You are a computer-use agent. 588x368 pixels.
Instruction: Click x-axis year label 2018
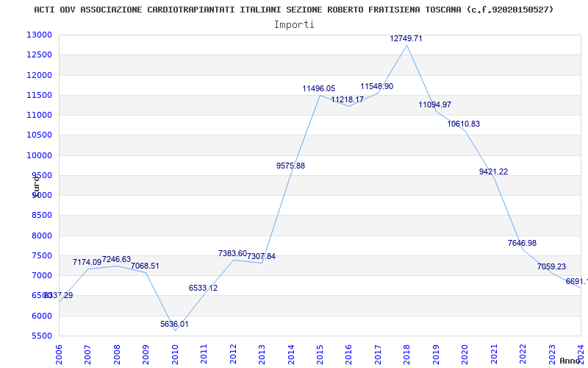tap(407, 355)
